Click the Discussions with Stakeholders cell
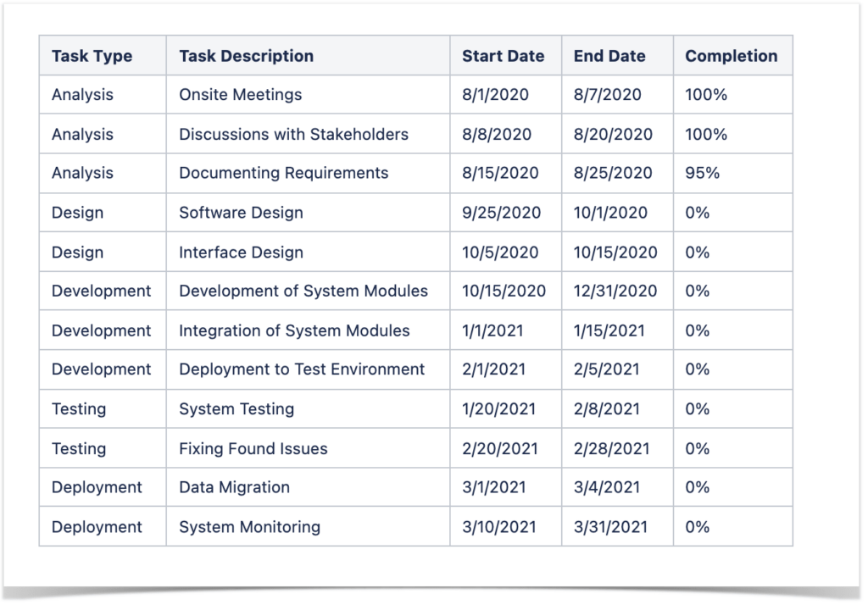Viewport: 868px width, 605px height. click(293, 134)
